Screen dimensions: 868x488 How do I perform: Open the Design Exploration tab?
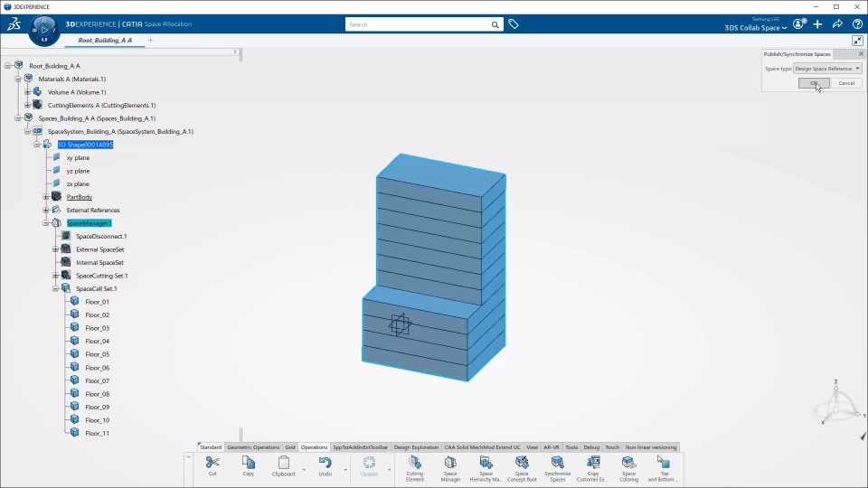pos(416,447)
